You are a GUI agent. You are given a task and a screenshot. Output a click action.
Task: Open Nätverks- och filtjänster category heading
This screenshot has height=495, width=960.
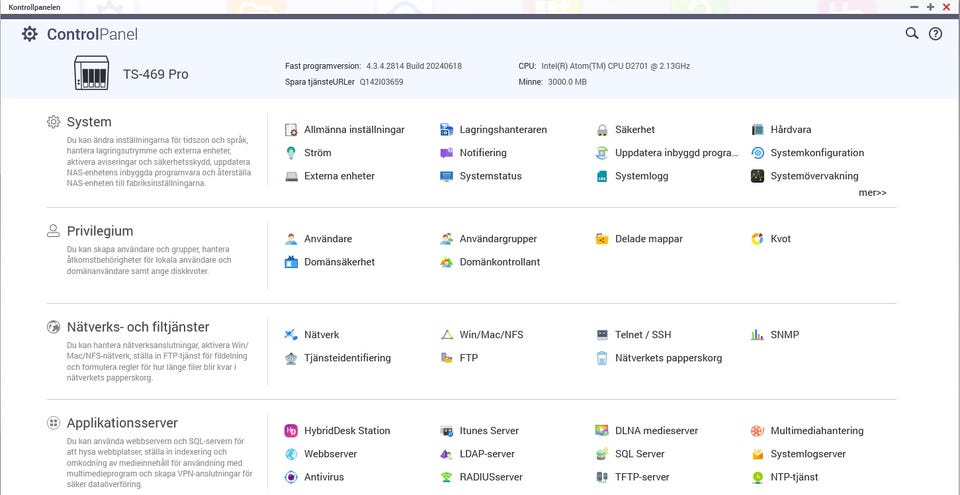click(137, 327)
